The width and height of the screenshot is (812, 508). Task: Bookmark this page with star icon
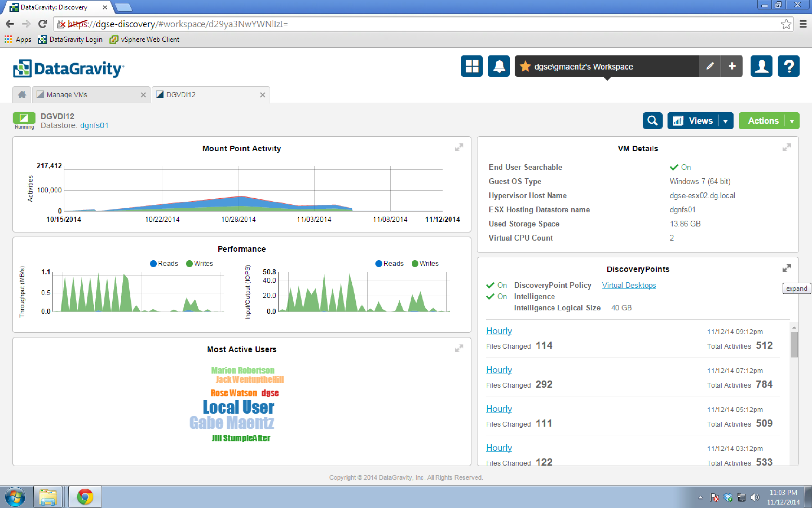click(x=786, y=24)
